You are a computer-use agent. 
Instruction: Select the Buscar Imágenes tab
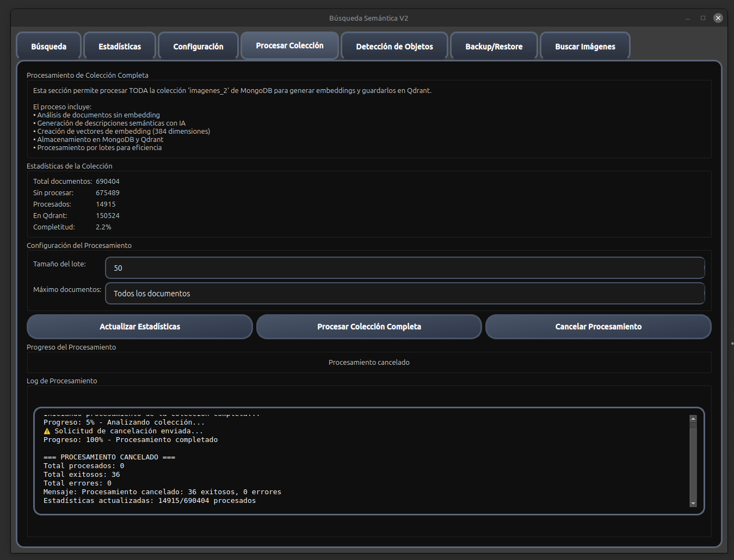point(585,46)
